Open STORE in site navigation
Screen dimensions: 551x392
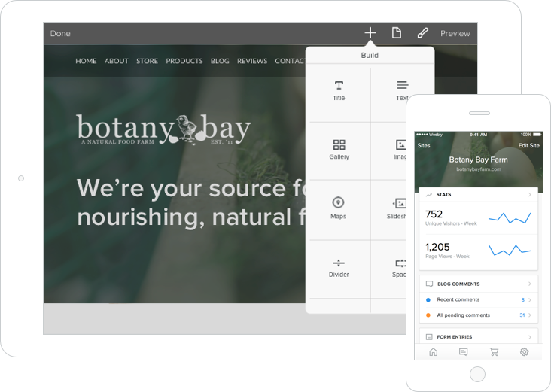pyautogui.click(x=147, y=61)
